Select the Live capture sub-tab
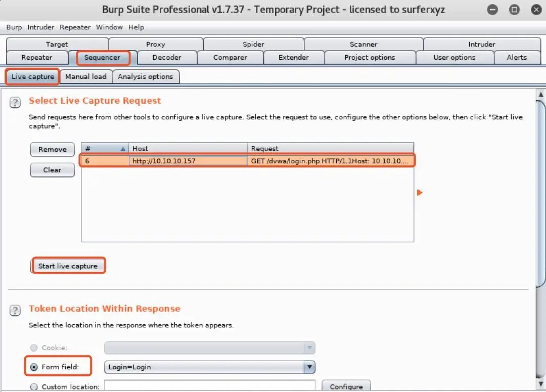This screenshot has height=392, width=546. tap(33, 77)
